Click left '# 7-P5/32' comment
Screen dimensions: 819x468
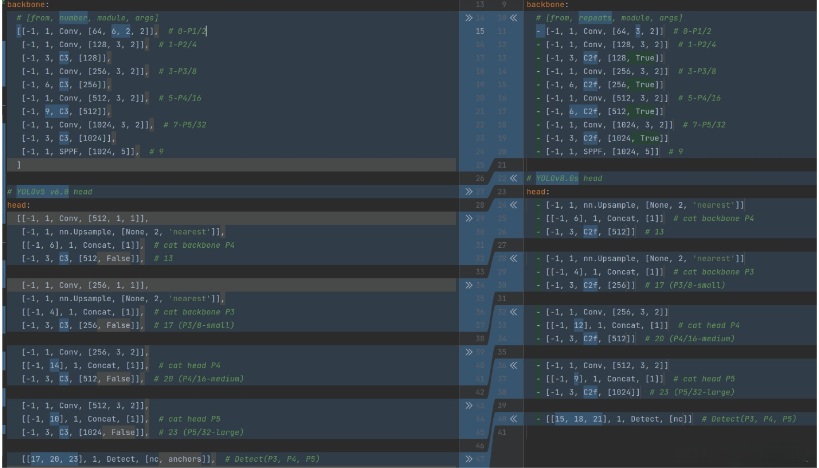184,125
